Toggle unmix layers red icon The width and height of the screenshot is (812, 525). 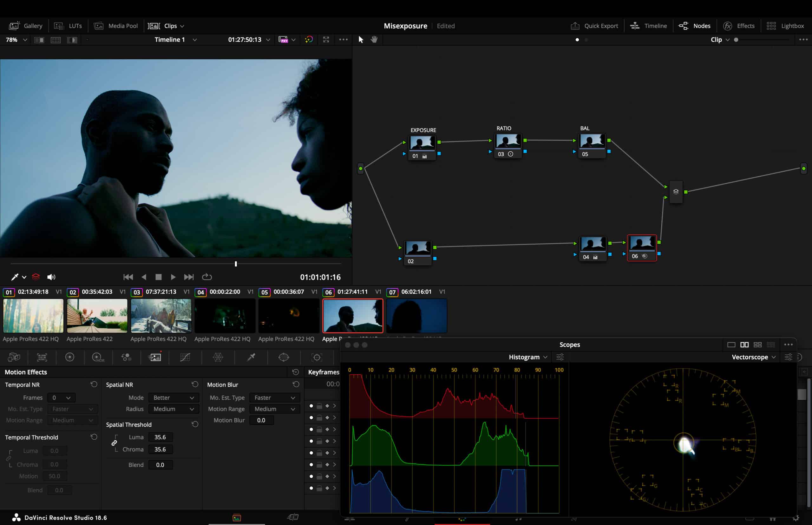point(36,277)
